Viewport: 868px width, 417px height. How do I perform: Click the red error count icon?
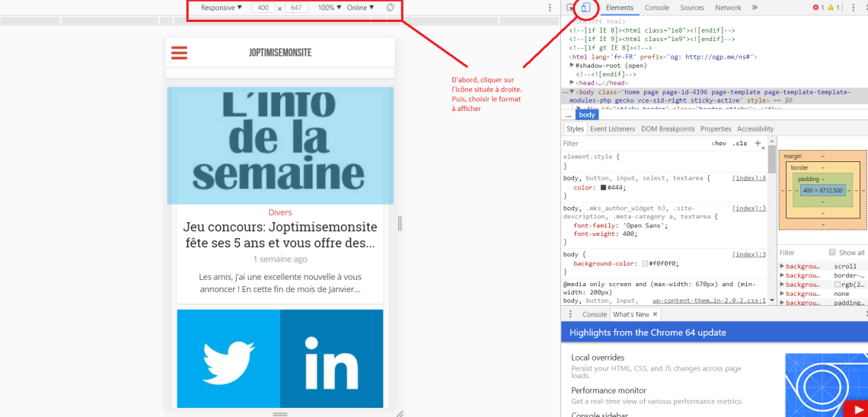pos(819,8)
